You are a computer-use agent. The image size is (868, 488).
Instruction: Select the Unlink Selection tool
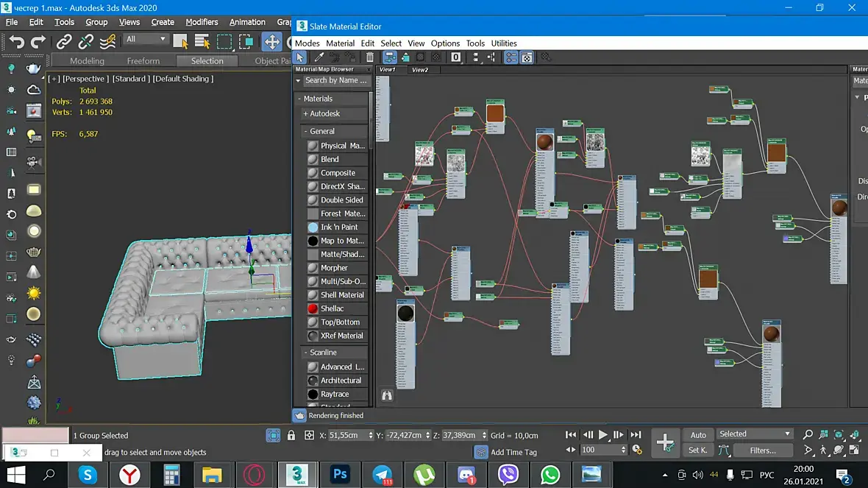point(86,41)
